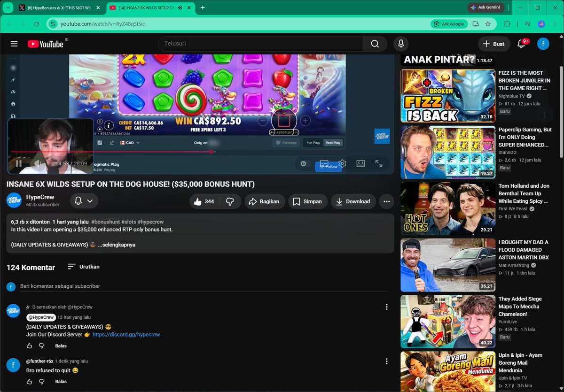This screenshot has height=392, width=564.
Task: Open the tab search dropdown arrow
Action: coord(8,8)
